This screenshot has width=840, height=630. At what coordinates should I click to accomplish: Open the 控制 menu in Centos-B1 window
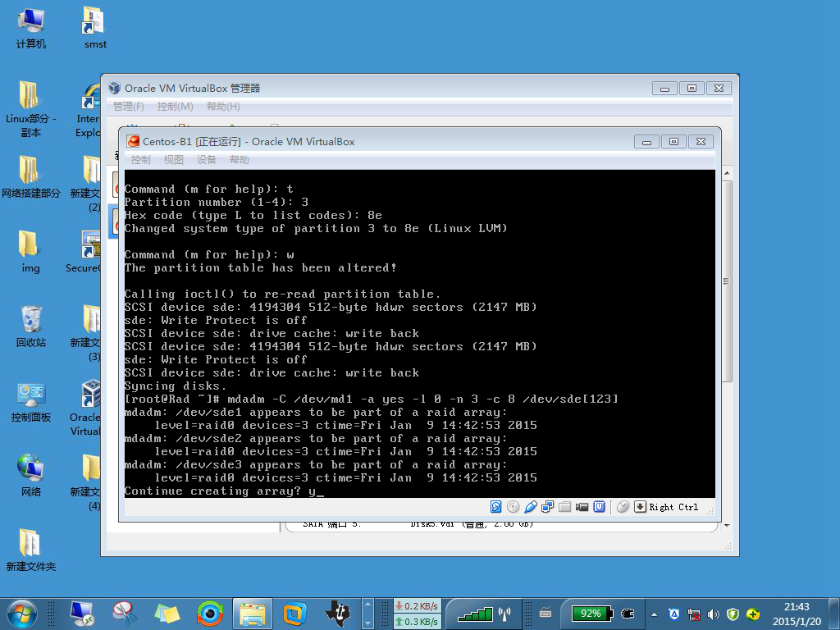coord(141,160)
